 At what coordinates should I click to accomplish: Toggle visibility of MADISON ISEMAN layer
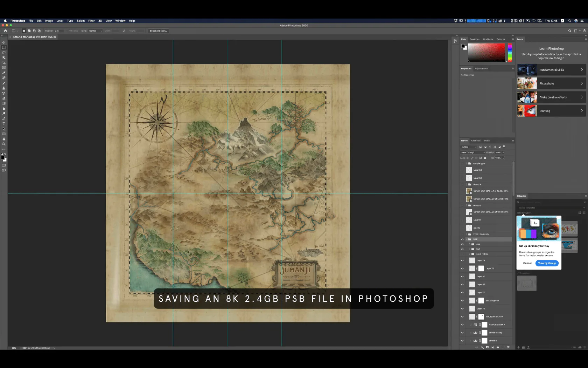(x=462, y=316)
